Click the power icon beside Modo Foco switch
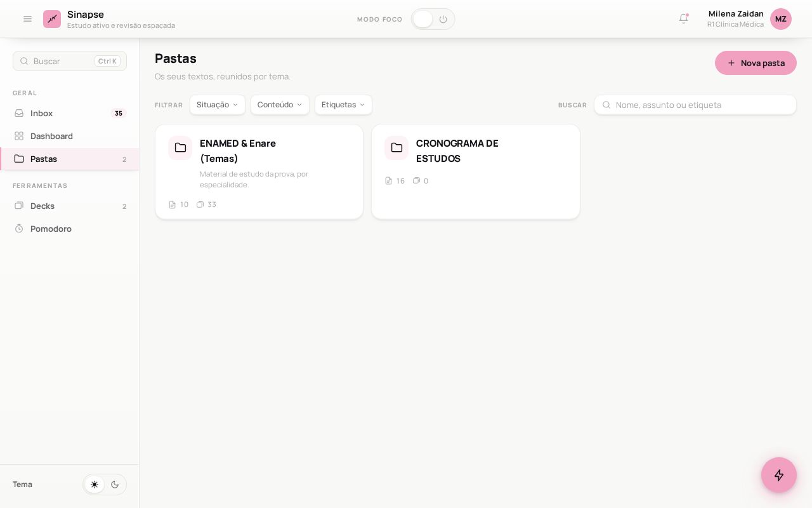Viewport: 812px width, 508px height. pyautogui.click(x=443, y=19)
